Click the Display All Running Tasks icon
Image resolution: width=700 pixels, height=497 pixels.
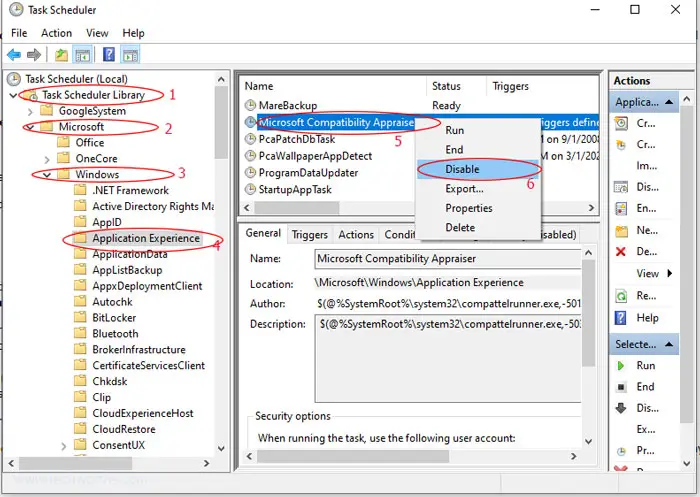621,187
